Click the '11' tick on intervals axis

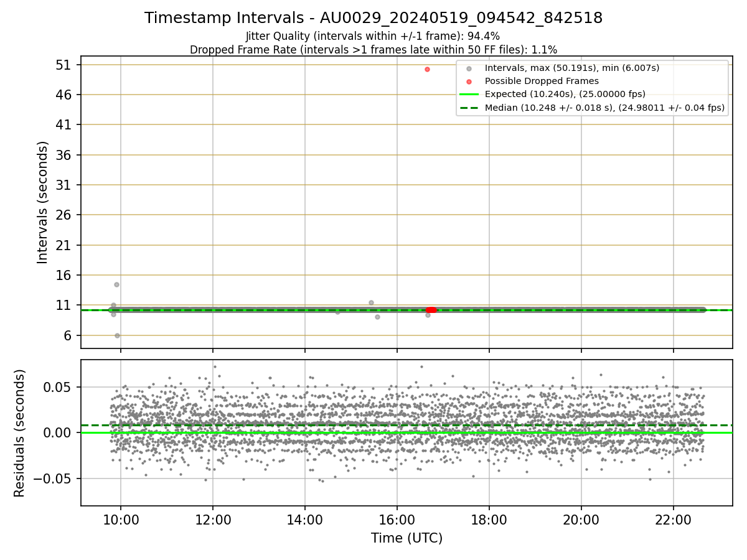tap(64, 306)
